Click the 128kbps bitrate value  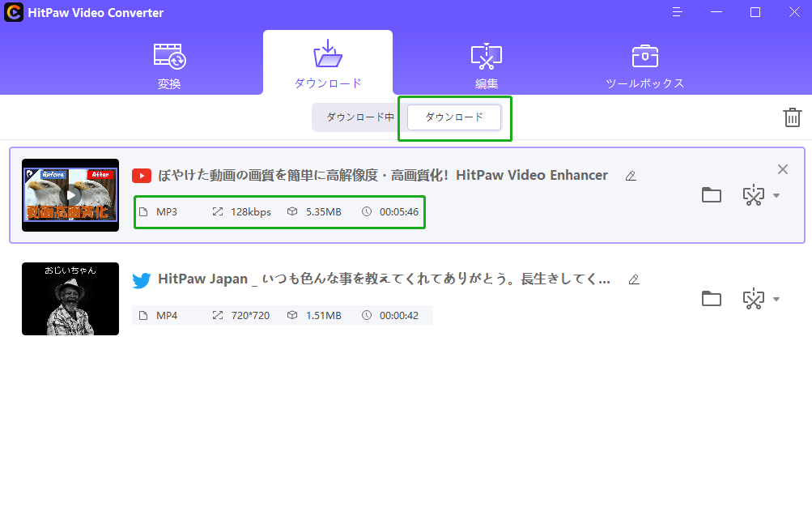tap(251, 212)
